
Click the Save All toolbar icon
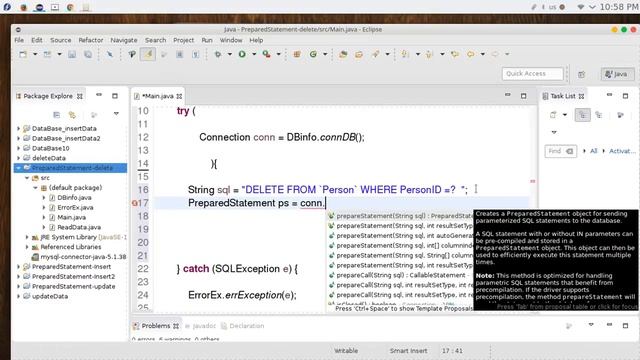[x=88, y=54]
